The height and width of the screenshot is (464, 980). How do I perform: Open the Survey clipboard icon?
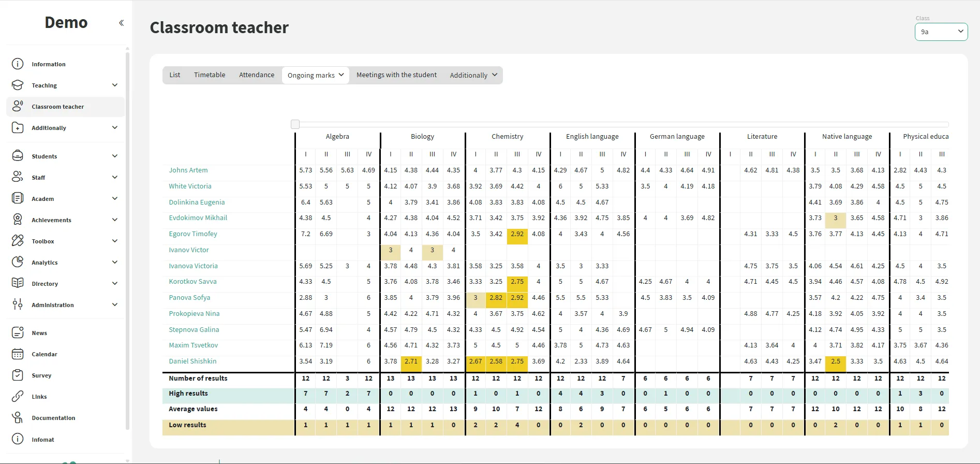(x=18, y=375)
